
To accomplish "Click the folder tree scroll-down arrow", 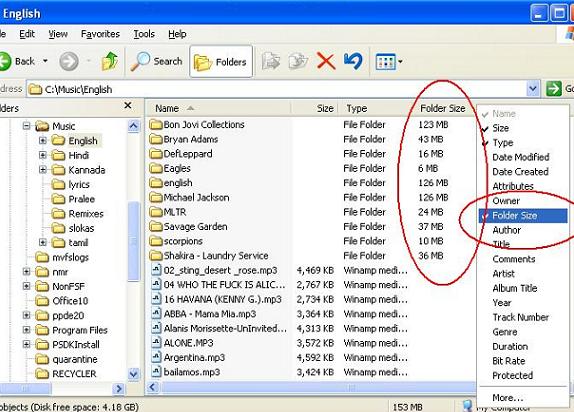I will coord(133,374).
